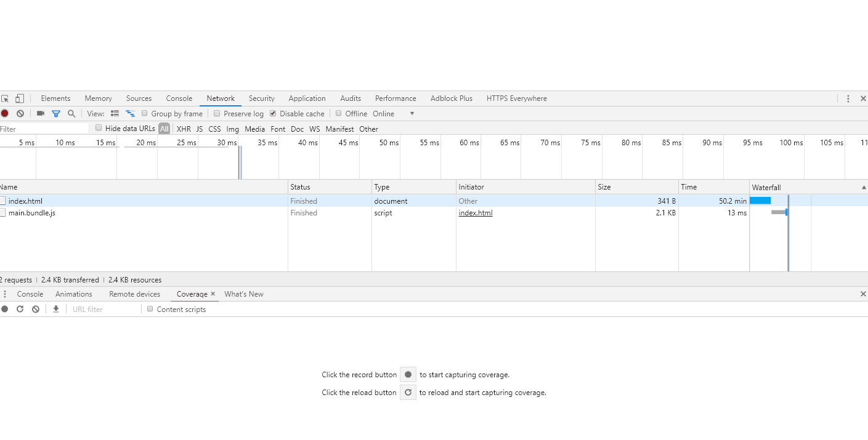Follow the index.html initiator link

point(475,213)
